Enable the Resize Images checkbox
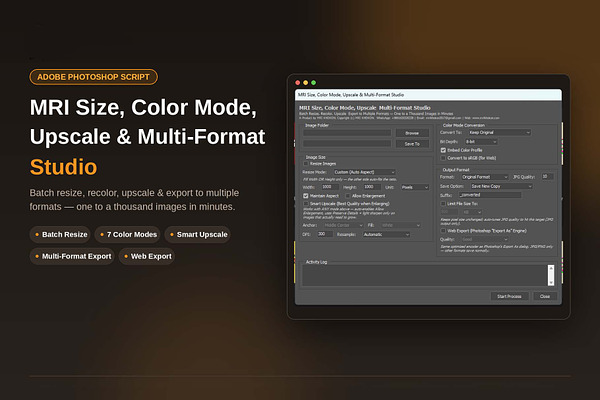Screen dimensions: 600x400 (306, 164)
